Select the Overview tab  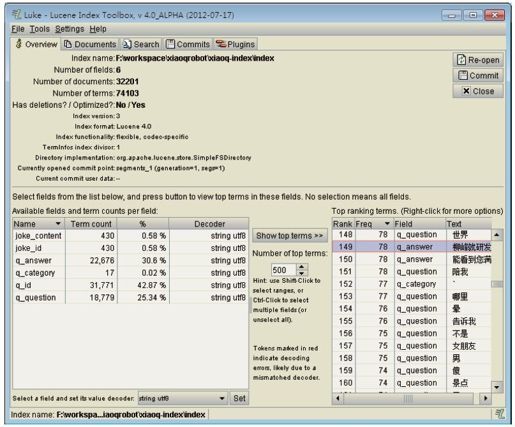point(36,44)
